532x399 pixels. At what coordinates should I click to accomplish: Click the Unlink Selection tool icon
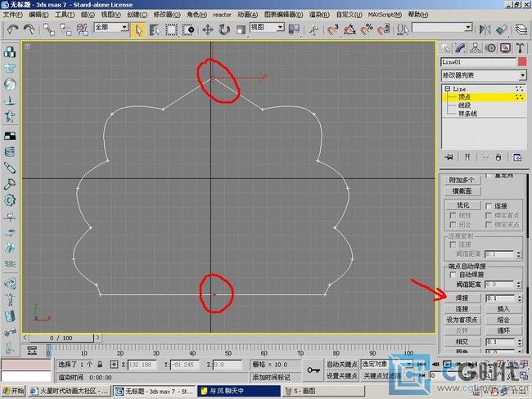(65, 29)
